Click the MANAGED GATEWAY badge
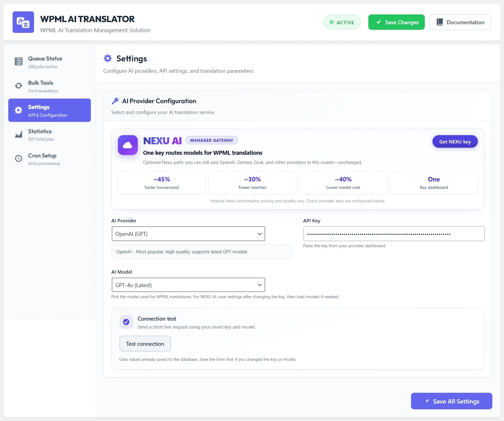The image size is (504, 421). 211,140
